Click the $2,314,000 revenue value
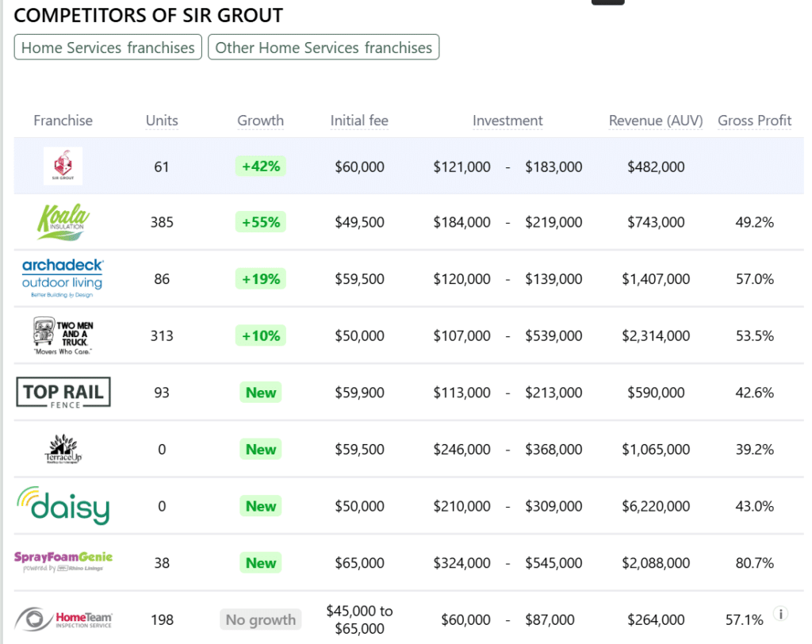Screen dimensions: 812x644 click(x=656, y=335)
